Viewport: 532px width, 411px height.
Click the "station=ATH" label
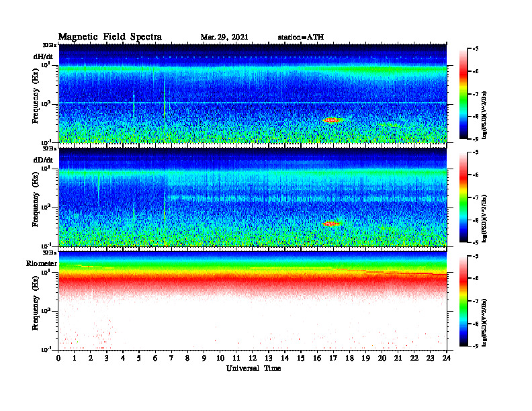point(301,38)
